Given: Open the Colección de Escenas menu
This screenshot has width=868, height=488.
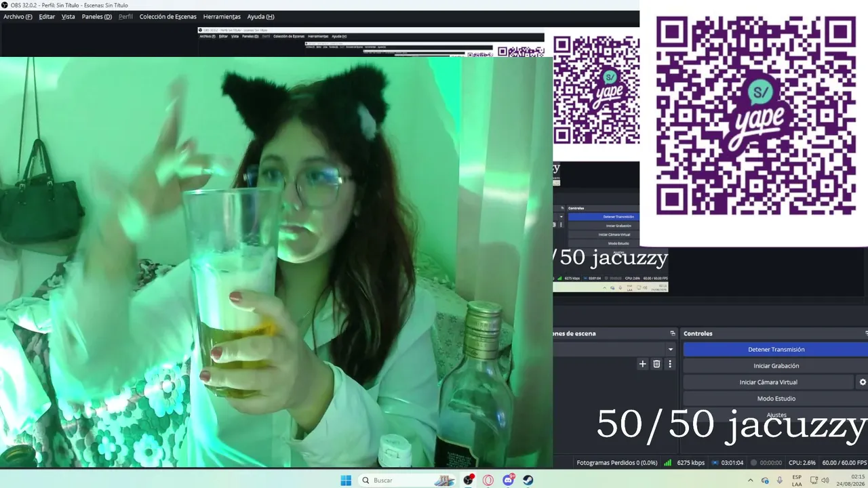Looking at the screenshot, I should coord(168,16).
